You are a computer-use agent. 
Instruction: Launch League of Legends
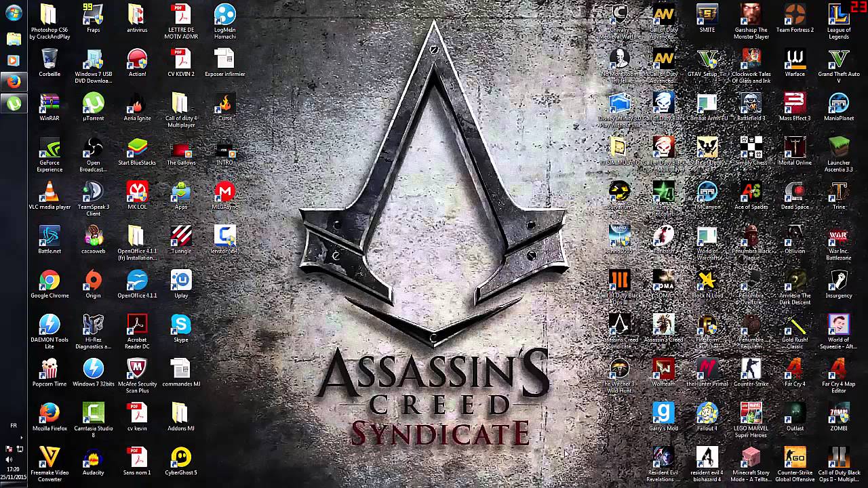(839, 22)
